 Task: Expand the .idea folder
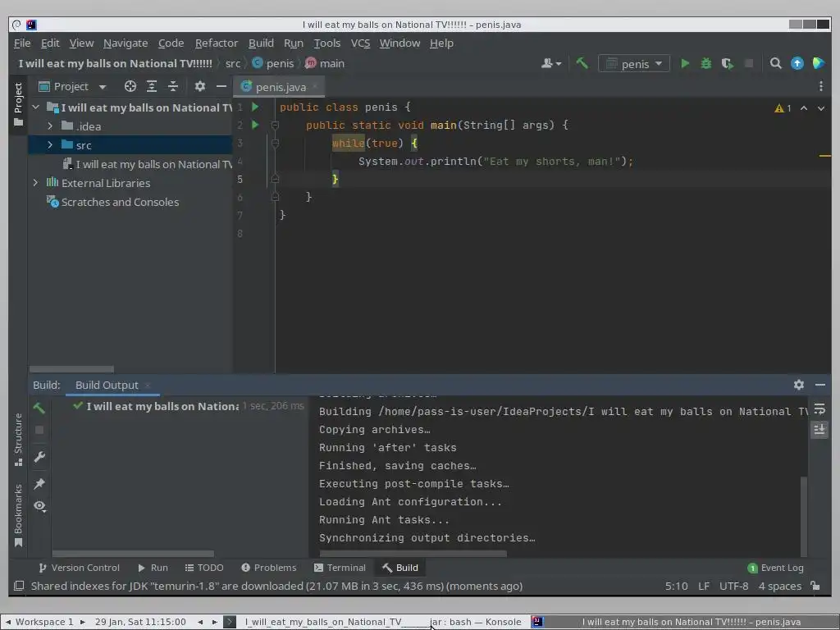tap(50, 126)
